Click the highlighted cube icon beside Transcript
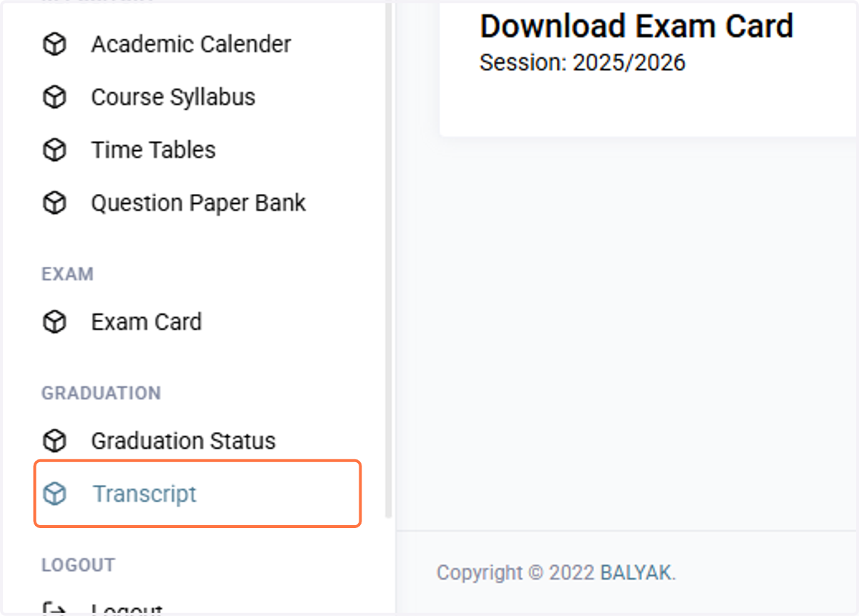Image resolution: width=859 pixels, height=616 pixels. click(54, 494)
